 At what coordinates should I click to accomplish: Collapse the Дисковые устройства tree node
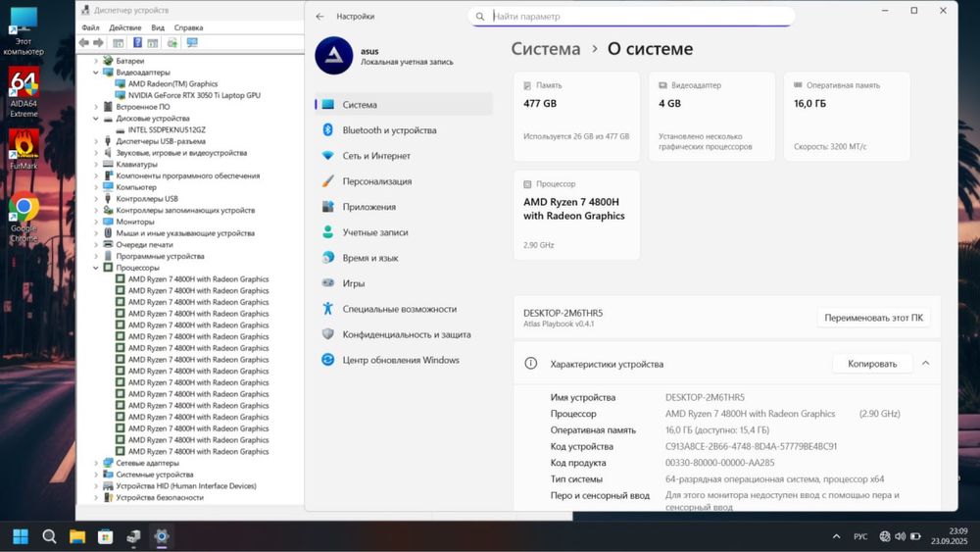pyautogui.click(x=96, y=119)
